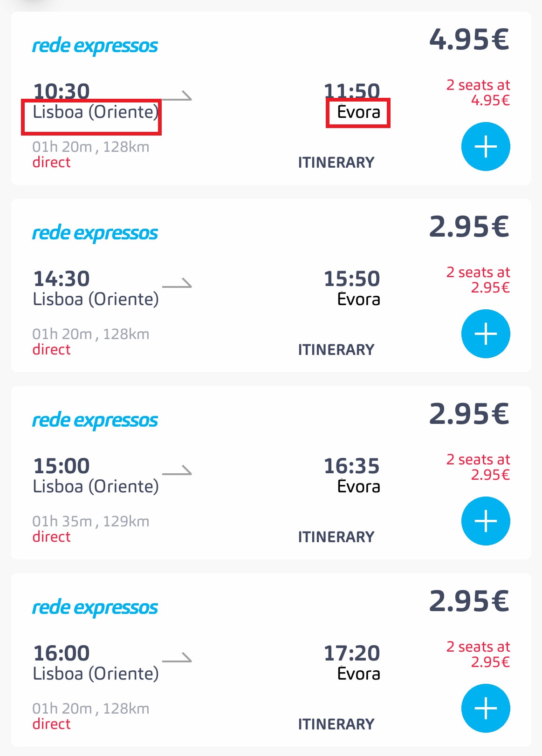Add the 16:00 departure using plus icon

point(486,708)
